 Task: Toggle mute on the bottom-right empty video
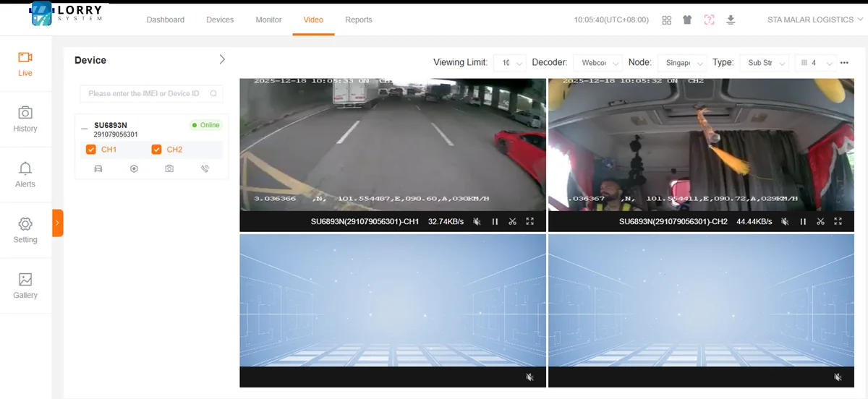[x=838, y=377]
